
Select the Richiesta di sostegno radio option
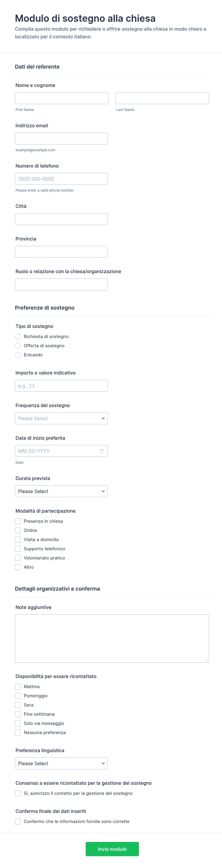pyautogui.click(x=18, y=336)
